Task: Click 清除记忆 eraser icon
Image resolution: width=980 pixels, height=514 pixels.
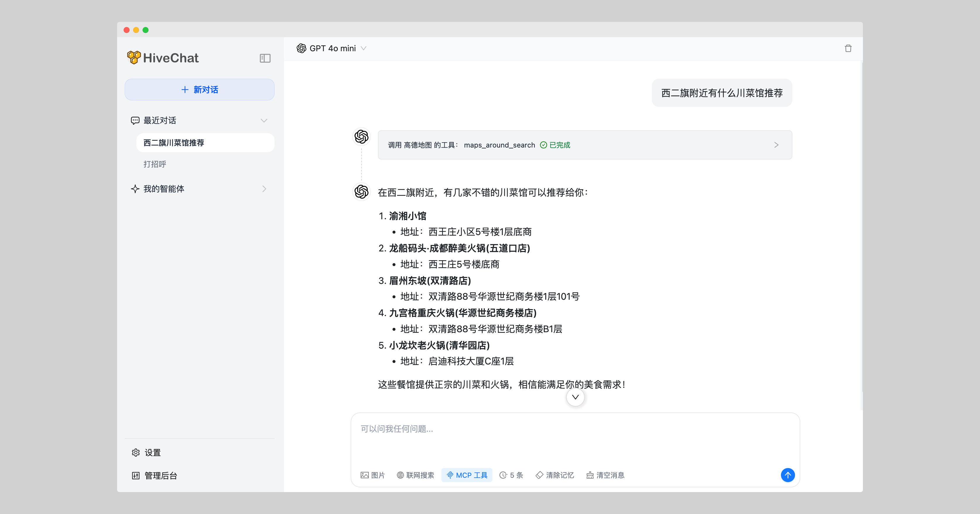Action: [539, 475]
